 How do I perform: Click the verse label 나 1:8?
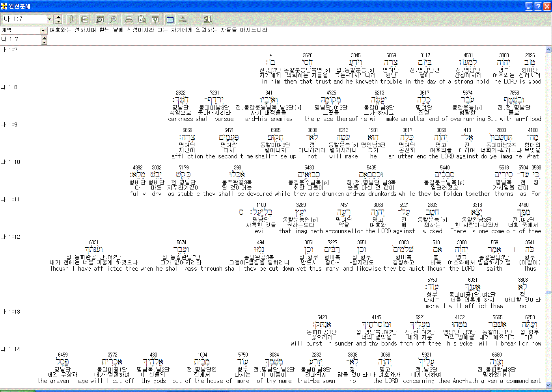click(x=9, y=87)
